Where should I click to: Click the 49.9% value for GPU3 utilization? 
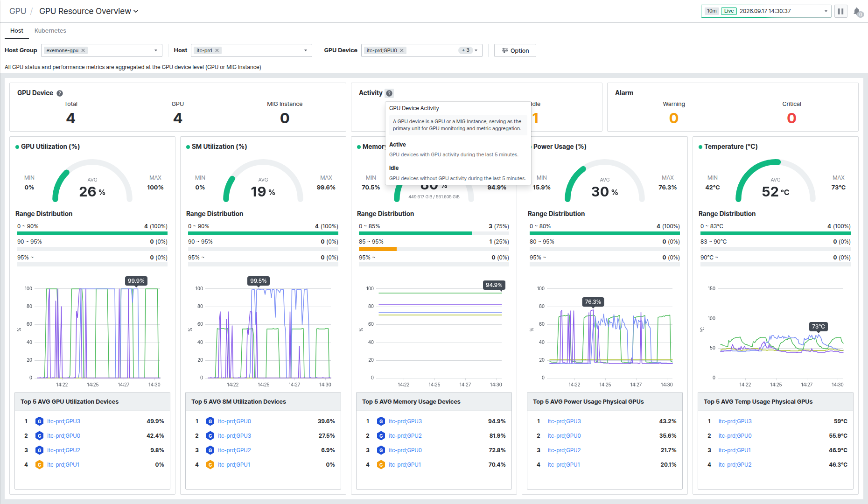tap(155, 421)
